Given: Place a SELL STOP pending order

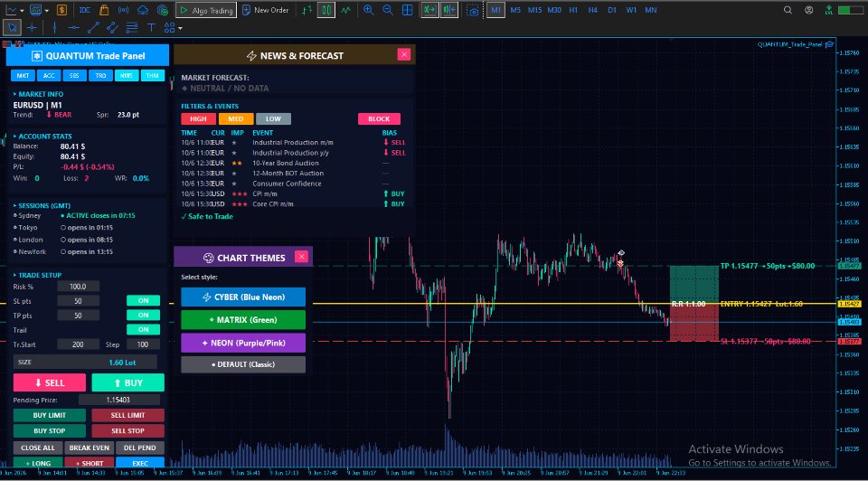Looking at the screenshot, I should tap(127, 430).
